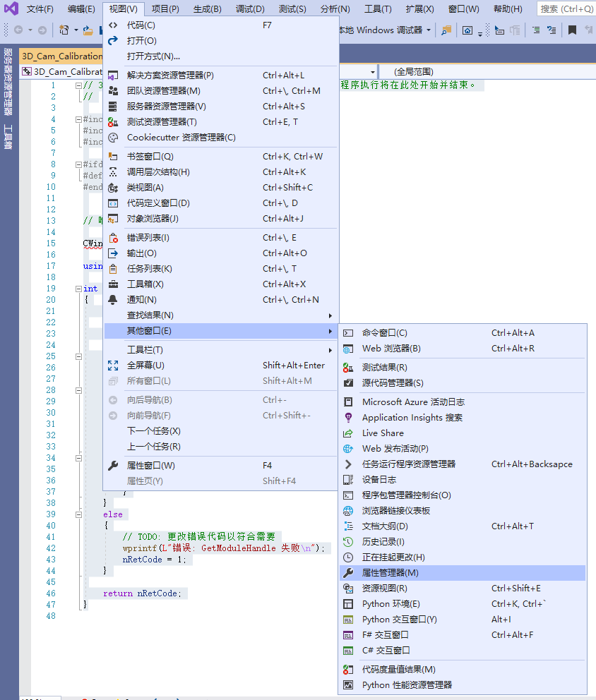Select 解决方案资源管理器 in the View menu
Viewport: 596px width, 700px height.
click(169, 76)
